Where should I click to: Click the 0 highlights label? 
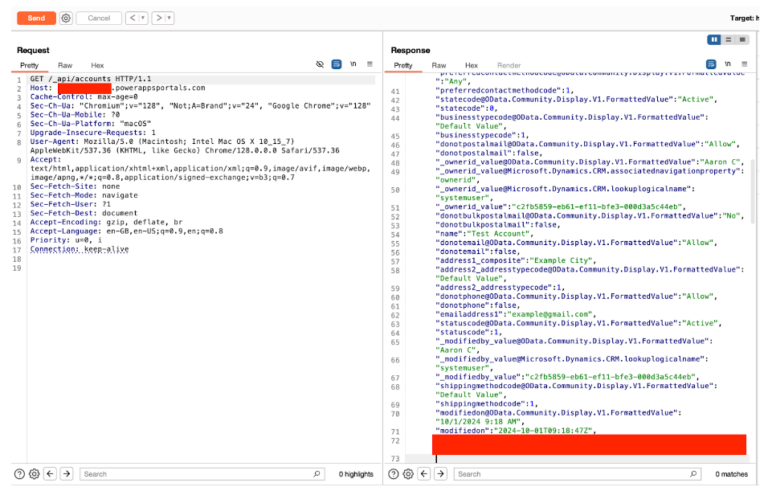point(356,474)
